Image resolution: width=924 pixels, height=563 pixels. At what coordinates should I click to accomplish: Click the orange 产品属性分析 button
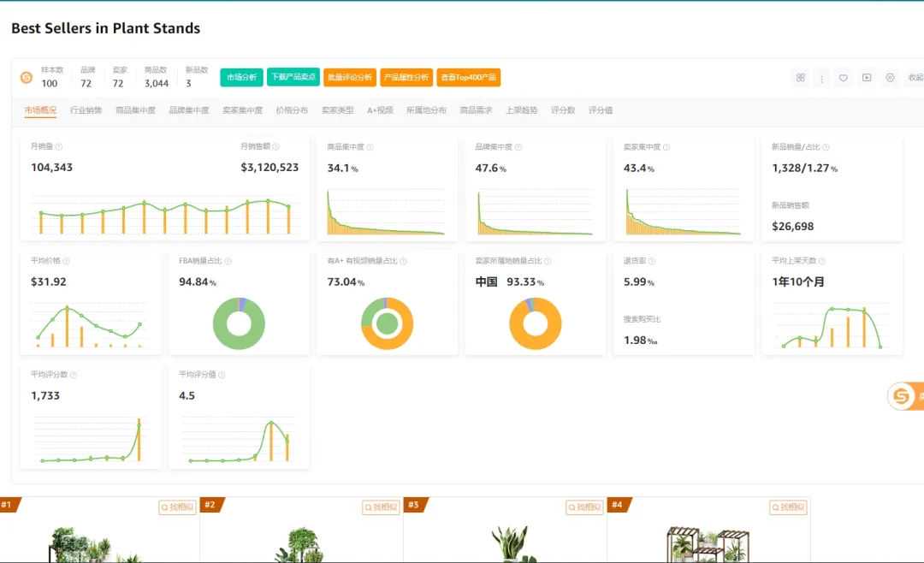pyautogui.click(x=406, y=77)
